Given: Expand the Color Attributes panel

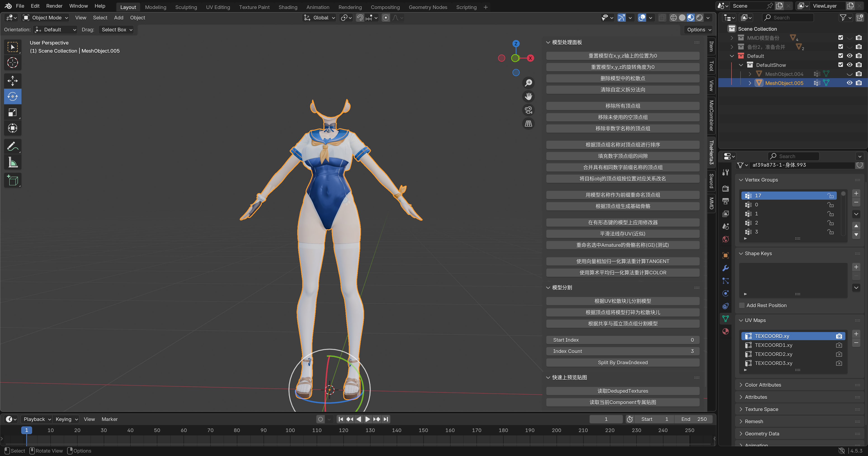Looking at the screenshot, I should [762, 385].
